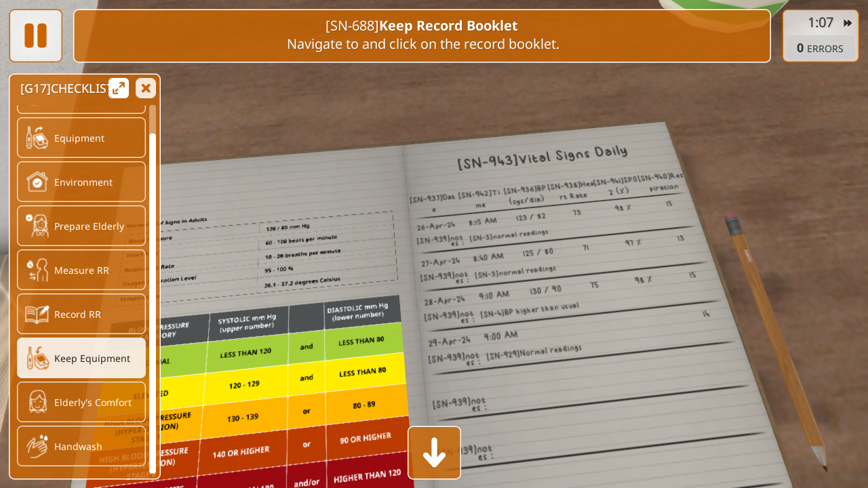This screenshot has width=868, height=488.
Task: Click the fast-forward icon beside the timer
Action: click(x=847, y=23)
